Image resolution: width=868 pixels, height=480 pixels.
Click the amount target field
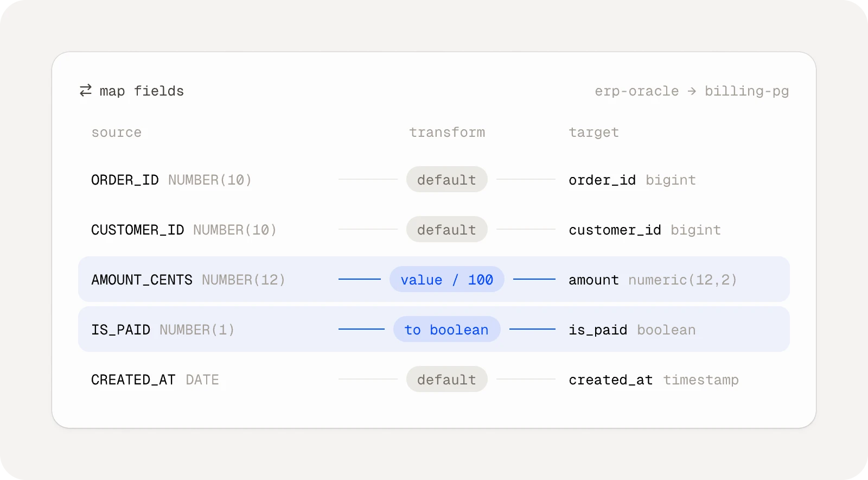tap(593, 280)
